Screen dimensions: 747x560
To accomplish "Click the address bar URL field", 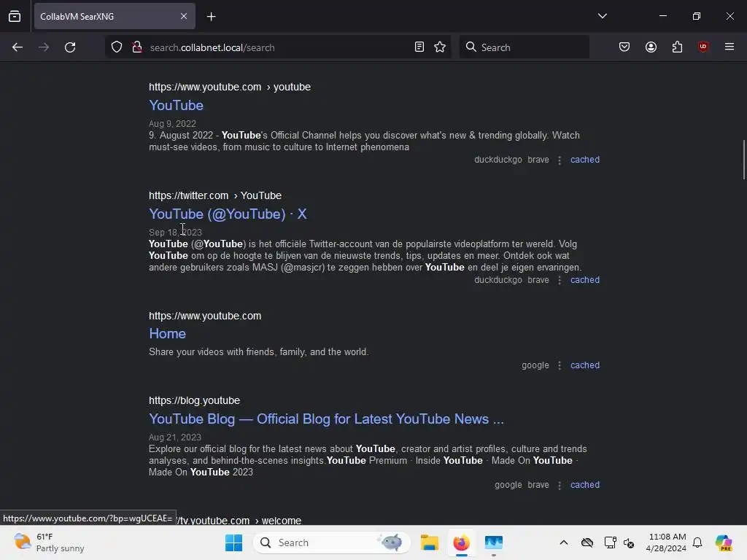I will (x=278, y=47).
